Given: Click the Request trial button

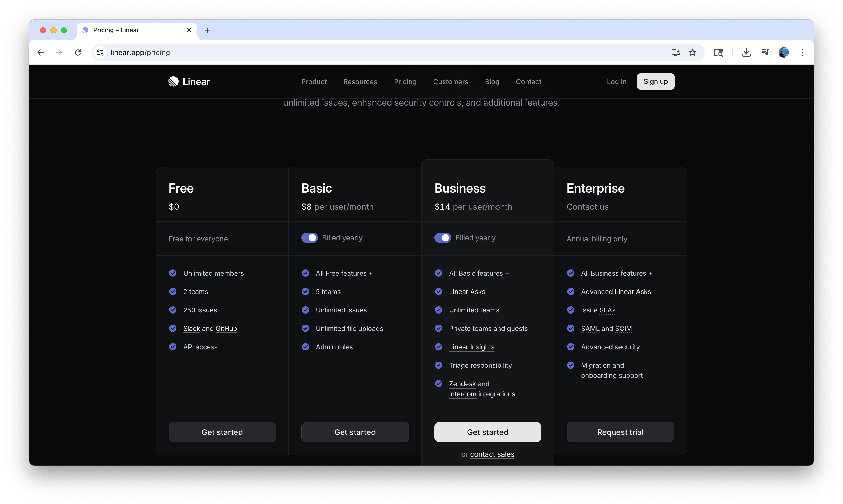Looking at the screenshot, I should pyautogui.click(x=620, y=432).
